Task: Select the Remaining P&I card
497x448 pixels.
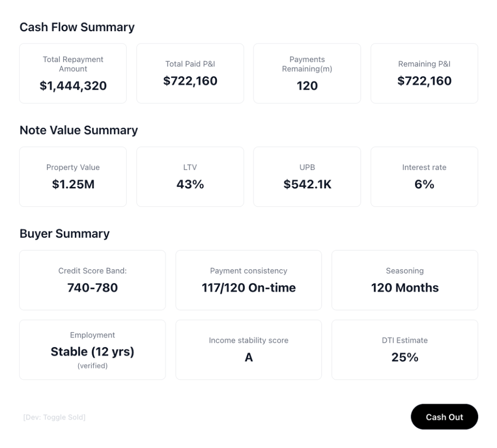Action: click(x=424, y=73)
